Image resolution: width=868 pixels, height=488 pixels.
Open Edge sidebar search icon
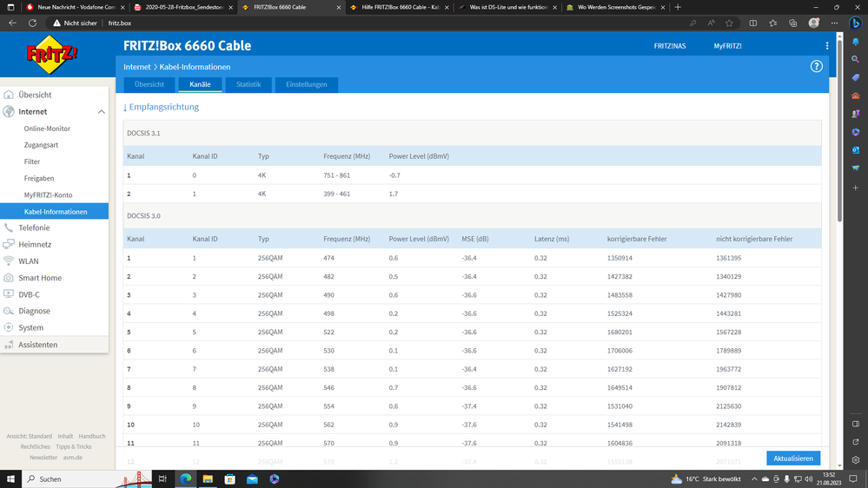pos(855,59)
